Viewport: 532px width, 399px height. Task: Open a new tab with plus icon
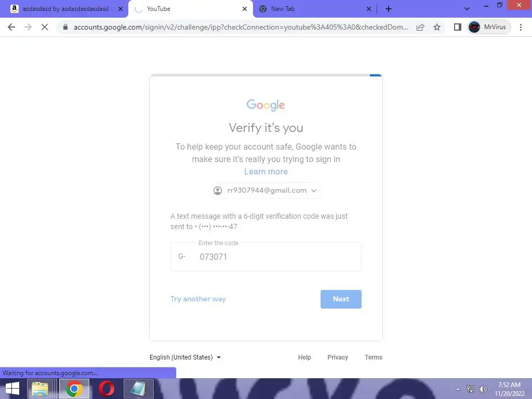click(389, 9)
